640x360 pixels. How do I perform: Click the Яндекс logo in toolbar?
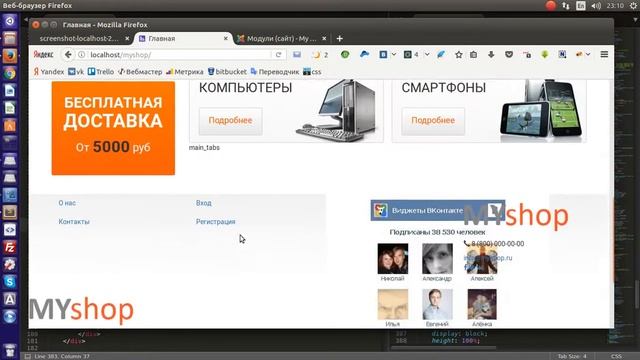pos(43,55)
